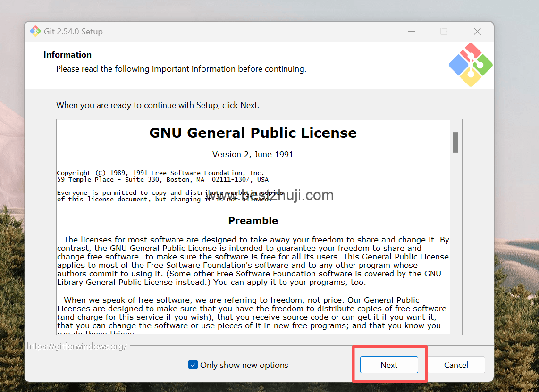Click the Git icon in title bar

35,31
